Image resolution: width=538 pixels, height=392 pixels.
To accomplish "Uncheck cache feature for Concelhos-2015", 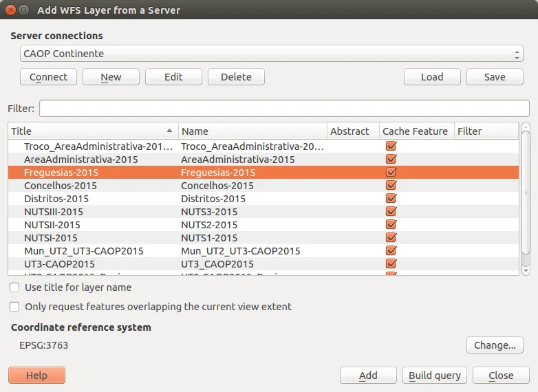I will [x=391, y=186].
